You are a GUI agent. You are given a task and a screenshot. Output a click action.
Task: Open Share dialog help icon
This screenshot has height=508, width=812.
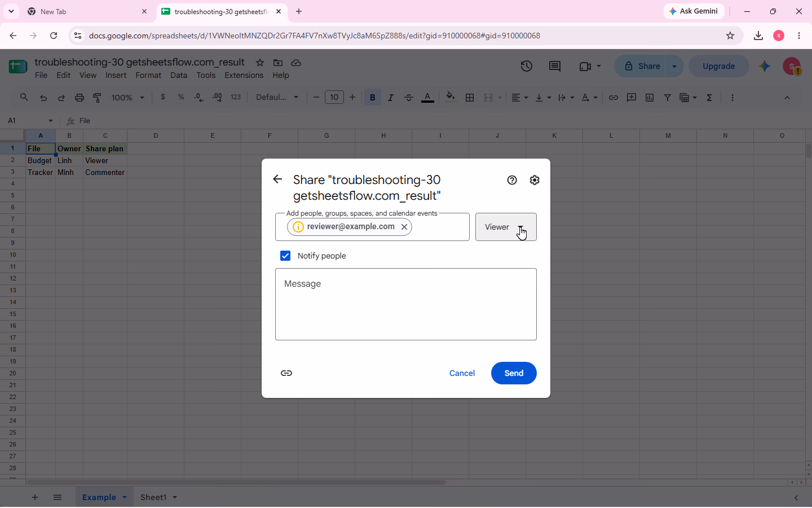click(512, 180)
